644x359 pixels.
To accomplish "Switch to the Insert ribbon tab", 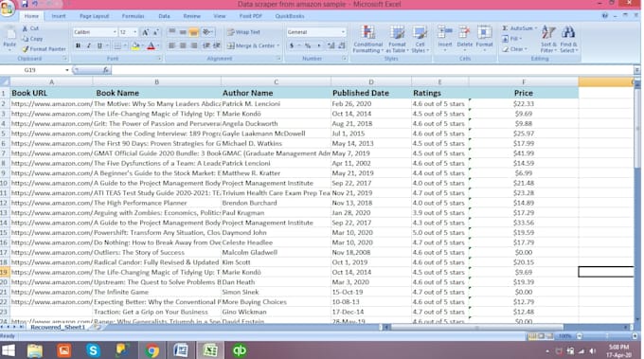I will point(59,16).
